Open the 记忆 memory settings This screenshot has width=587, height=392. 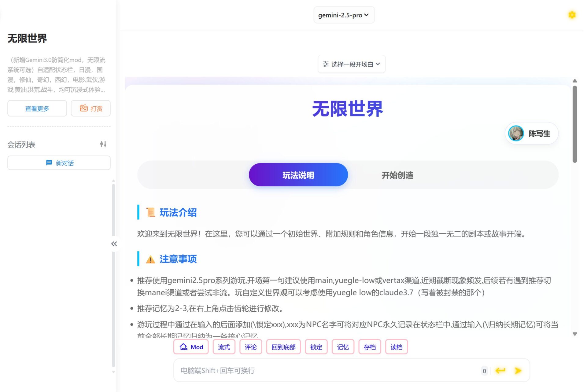(x=342, y=347)
